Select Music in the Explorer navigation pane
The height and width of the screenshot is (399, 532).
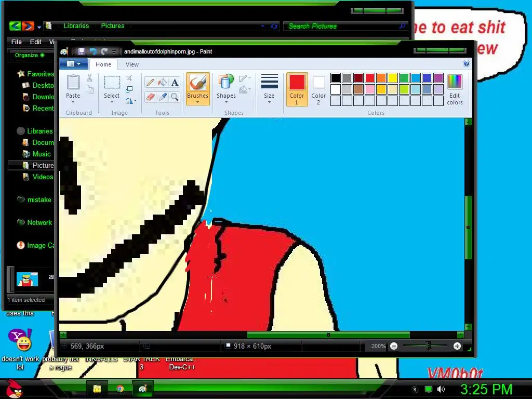tap(36, 154)
